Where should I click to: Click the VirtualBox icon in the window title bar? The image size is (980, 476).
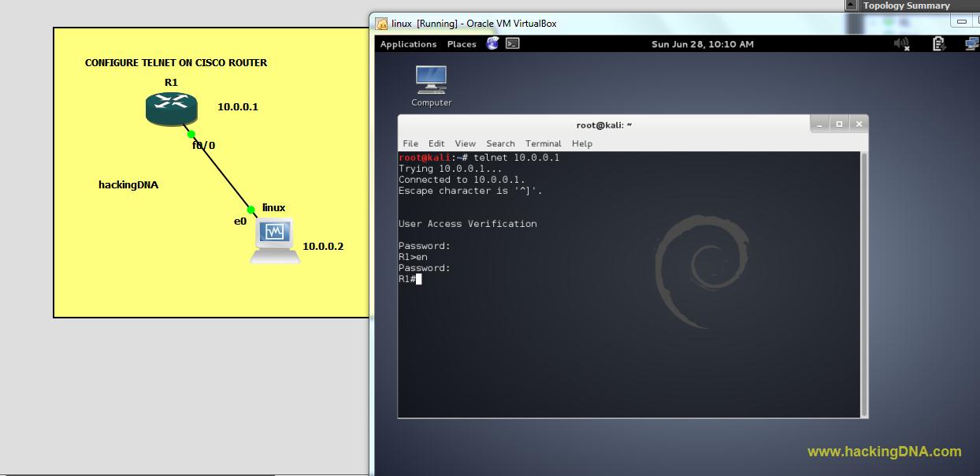[381, 23]
